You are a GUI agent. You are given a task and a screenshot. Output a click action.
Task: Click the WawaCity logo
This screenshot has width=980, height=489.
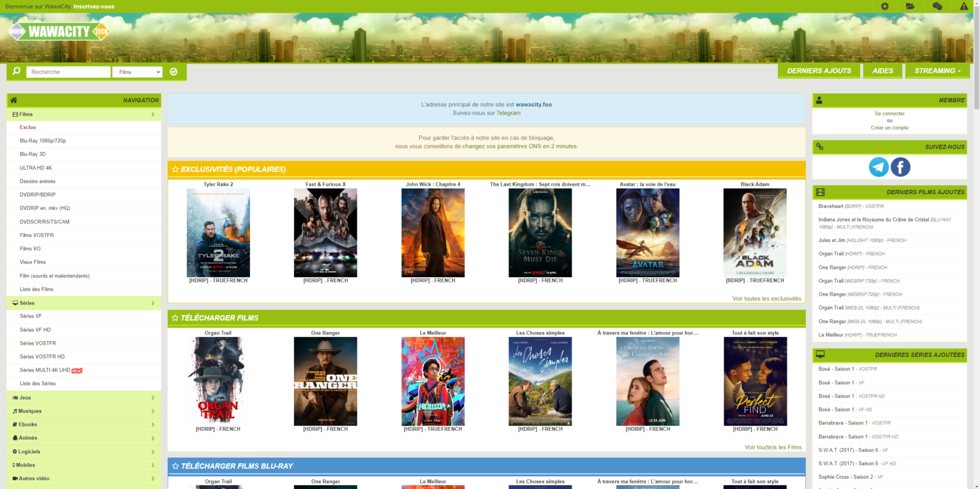point(59,31)
